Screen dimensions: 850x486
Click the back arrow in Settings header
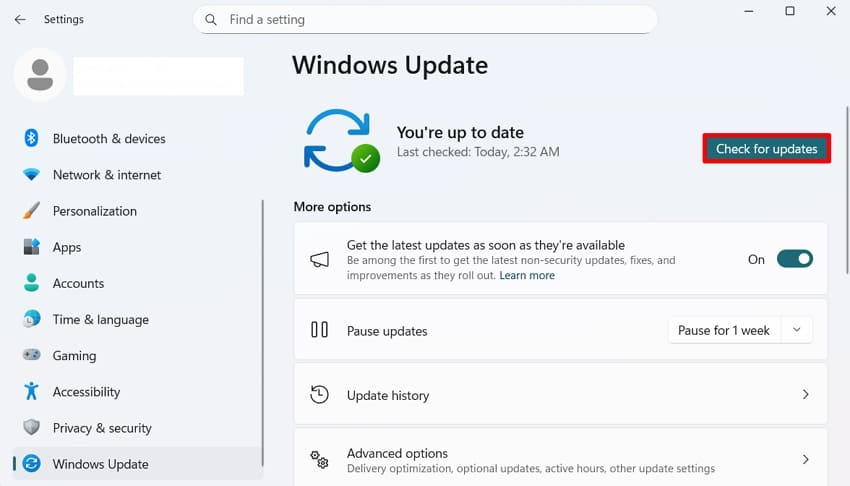pos(20,20)
